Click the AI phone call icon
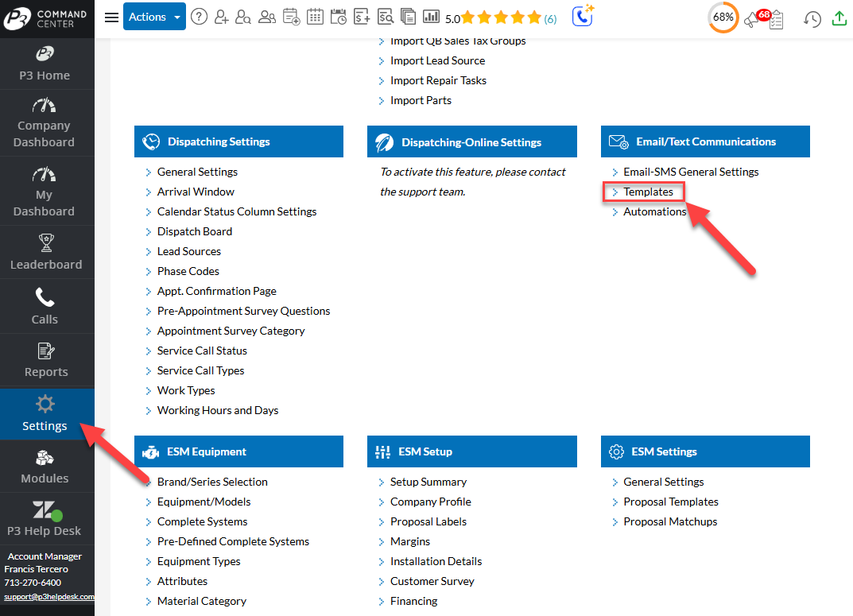This screenshot has height=616, width=853. tap(584, 16)
